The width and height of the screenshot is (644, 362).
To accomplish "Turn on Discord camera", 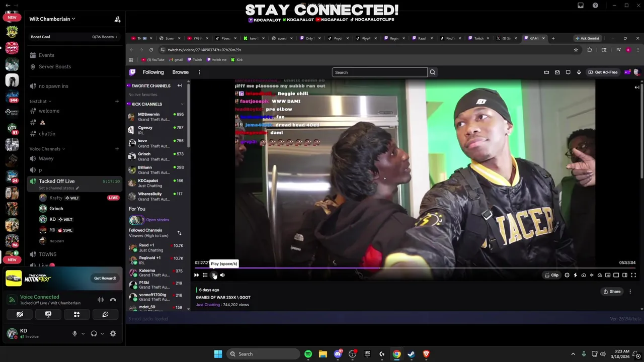I will [20, 314].
